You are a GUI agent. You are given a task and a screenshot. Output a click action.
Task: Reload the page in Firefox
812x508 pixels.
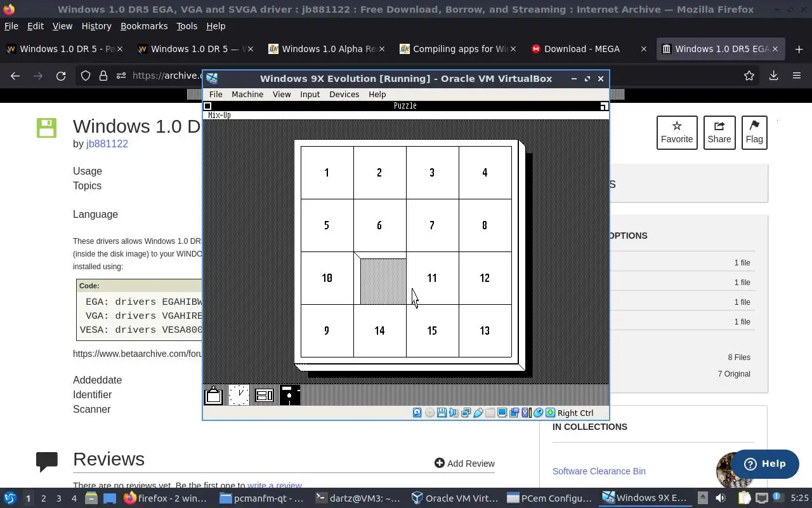click(x=61, y=76)
